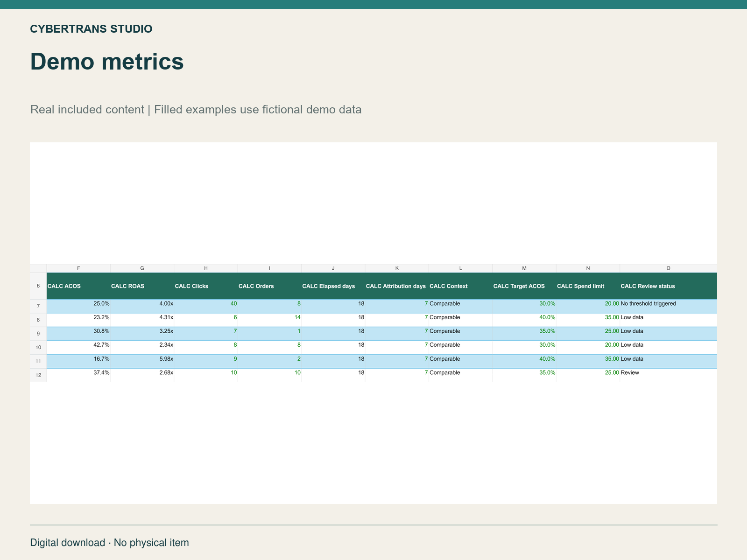Click the 37.4% ACOS cell
Viewport: 747px width, 560px height.
point(78,375)
